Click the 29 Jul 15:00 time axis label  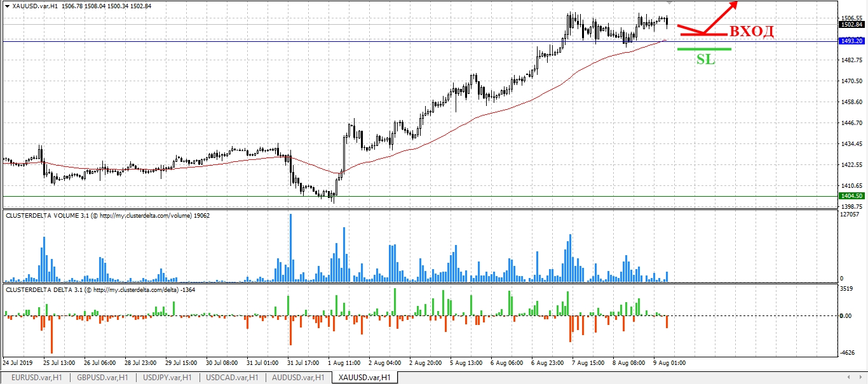(x=181, y=363)
